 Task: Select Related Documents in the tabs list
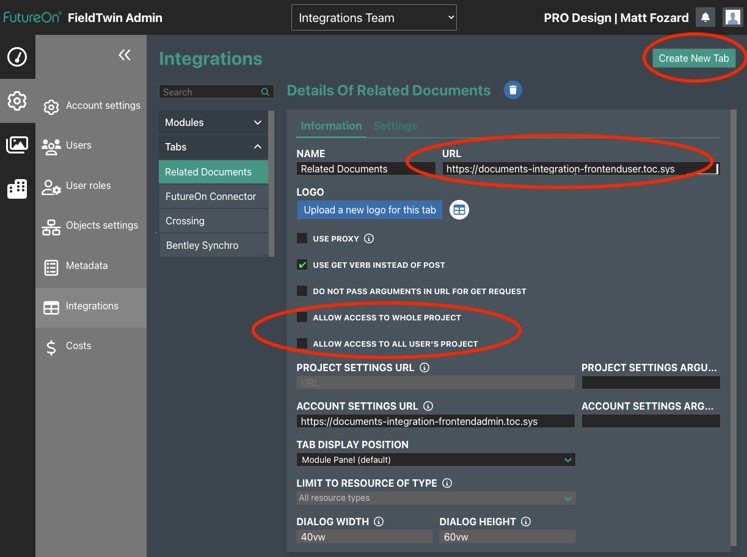tap(213, 172)
